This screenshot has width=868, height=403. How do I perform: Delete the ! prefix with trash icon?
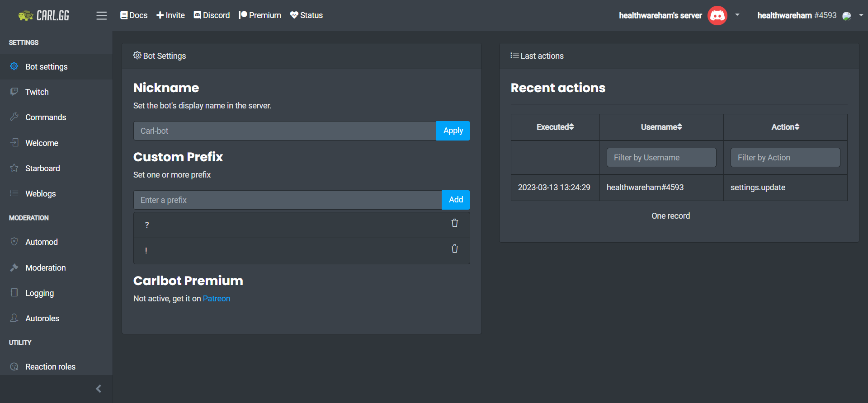[x=455, y=249]
